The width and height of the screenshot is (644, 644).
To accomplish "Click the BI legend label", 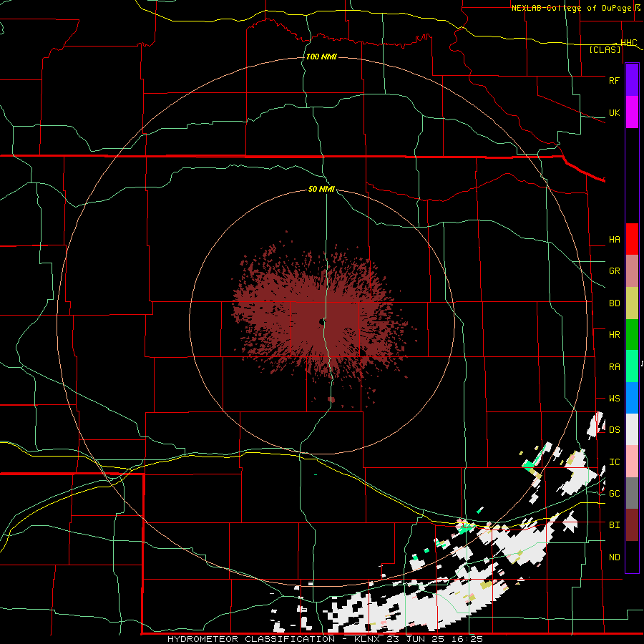I will pyautogui.click(x=614, y=525).
